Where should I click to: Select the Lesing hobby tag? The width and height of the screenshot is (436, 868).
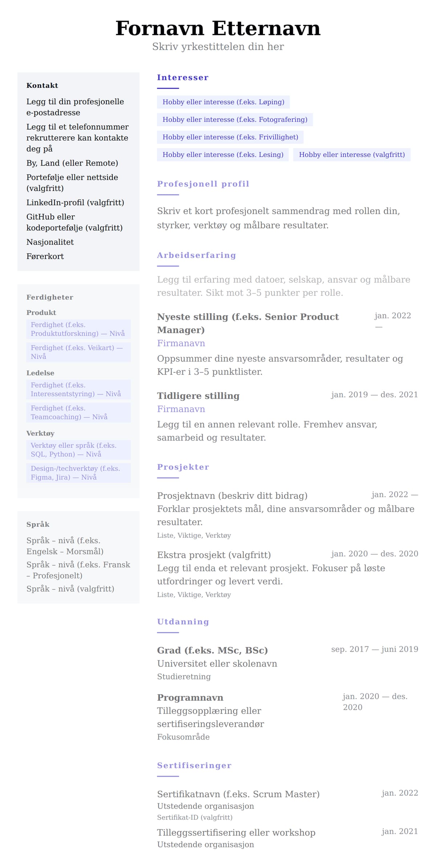point(223,155)
